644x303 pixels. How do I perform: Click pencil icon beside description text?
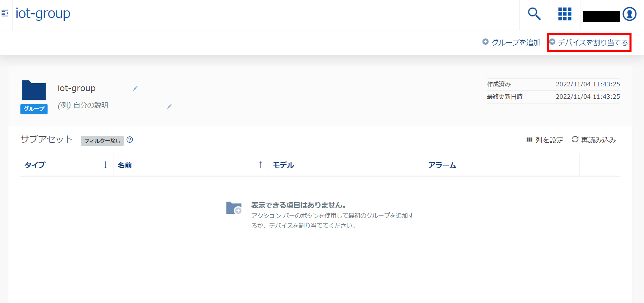click(x=169, y=107)
